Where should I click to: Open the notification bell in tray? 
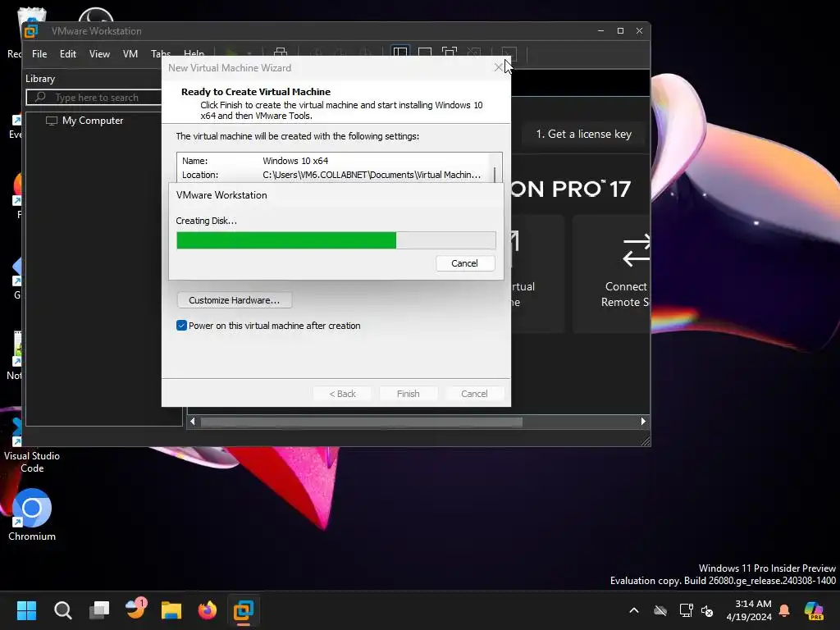coord(784,610)
